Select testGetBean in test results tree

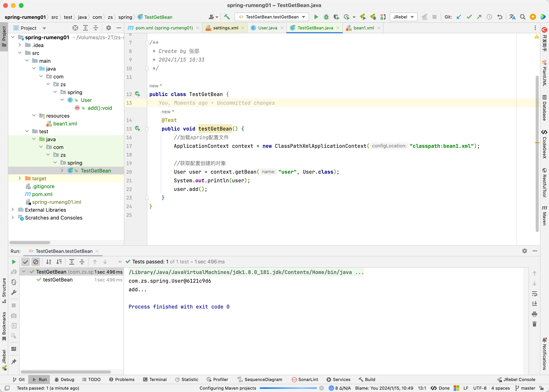click(58, 279)
